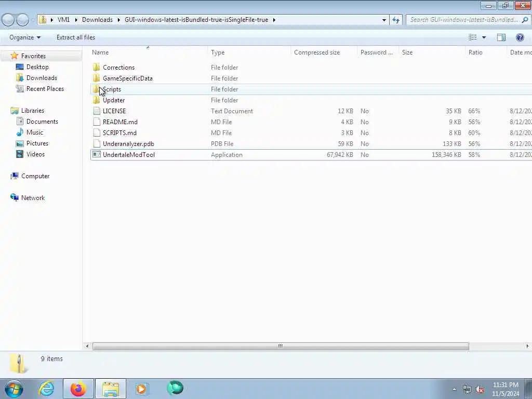Click VM1 in the address bar
Image resolution: width=532 pixels, height=399 pixels.
(x=63, y=20)
